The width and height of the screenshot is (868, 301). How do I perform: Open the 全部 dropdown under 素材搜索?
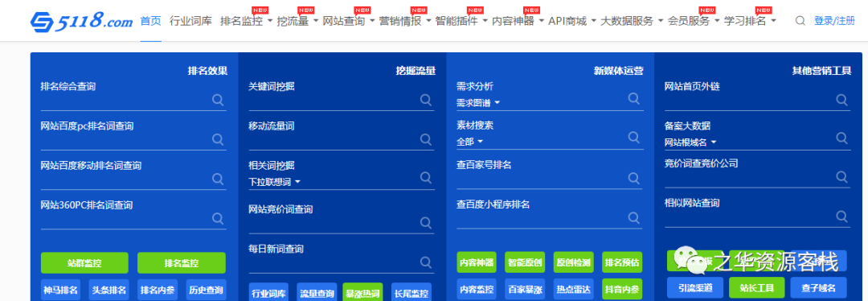(x=470, y=142)
